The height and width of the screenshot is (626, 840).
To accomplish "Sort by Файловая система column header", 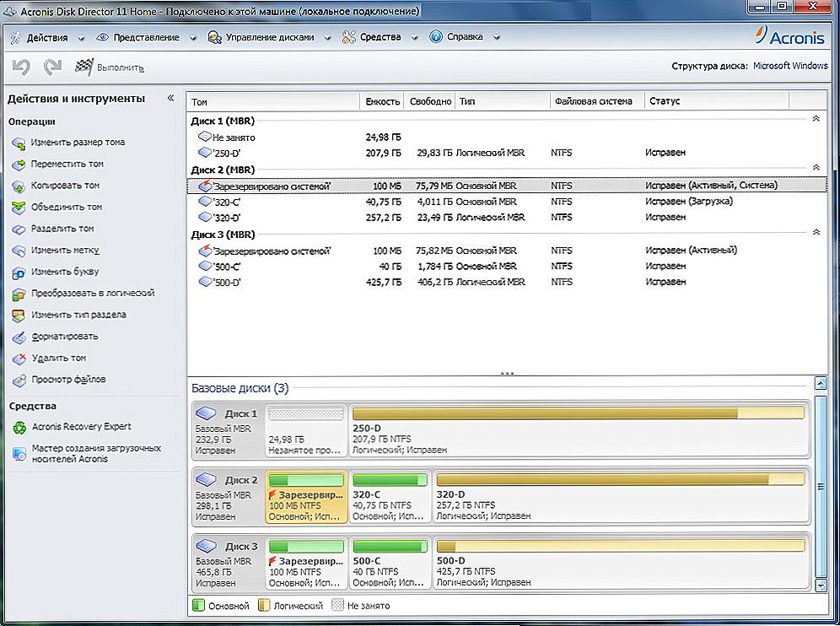I will [597, 101].
